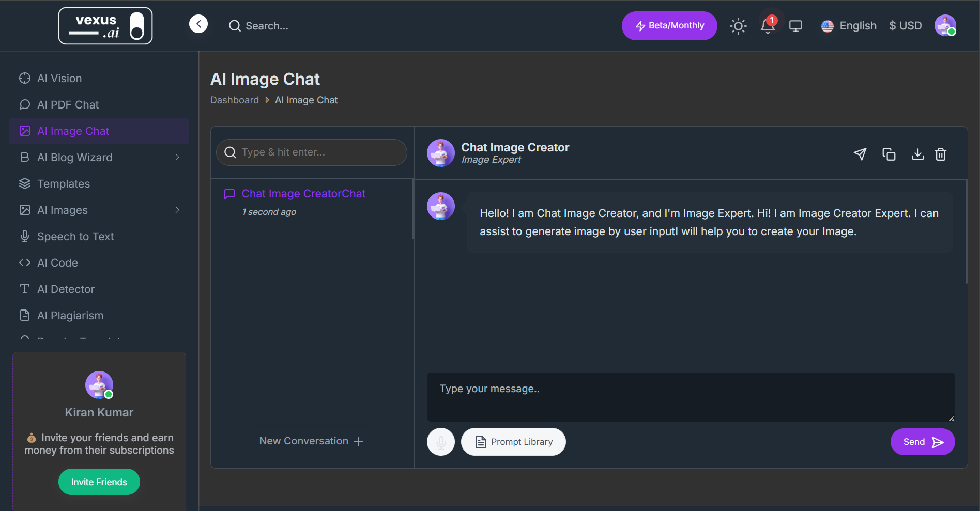
Task: Delete chat with trash icon
Action: pyautogui.click(x=941, y=154)
